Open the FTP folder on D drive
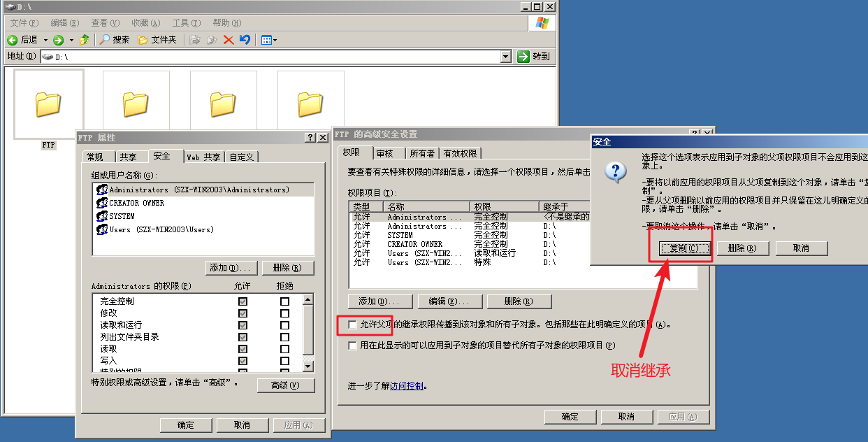868x442 pixels. 48,104
